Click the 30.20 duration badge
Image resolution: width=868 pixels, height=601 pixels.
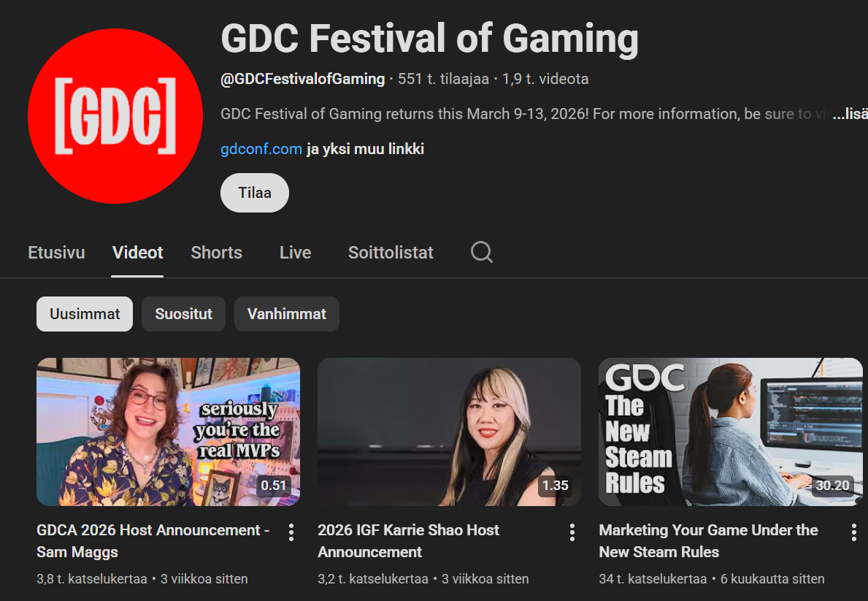click(832, 486)
